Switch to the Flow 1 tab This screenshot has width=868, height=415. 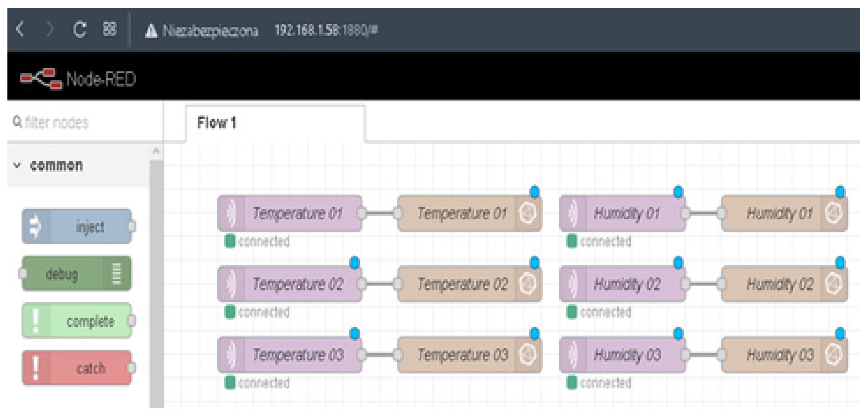pyautogui.click(x=217, y=123)
